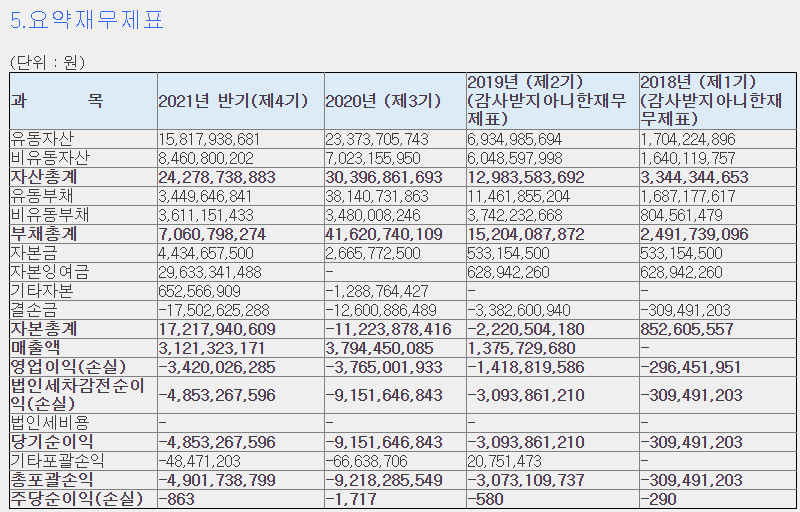The image size is (800, 512).
Task: Click the value 30,396,861,693
Action: (x=384, y=177)
